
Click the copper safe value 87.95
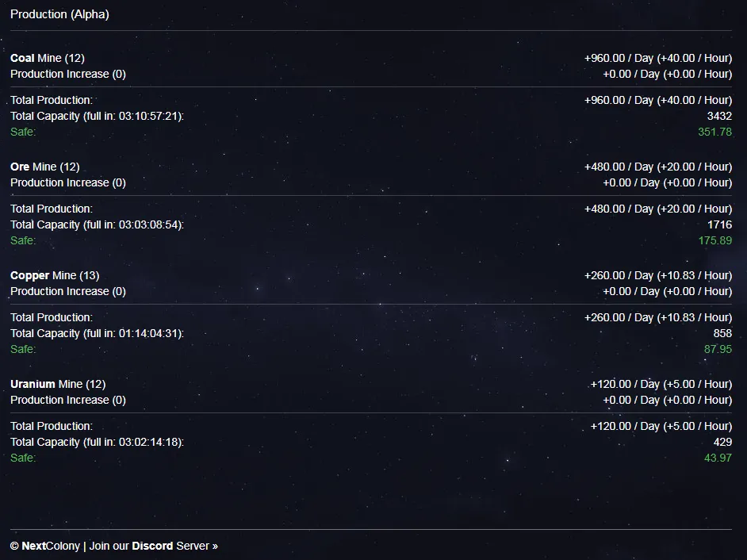[718, 349]
